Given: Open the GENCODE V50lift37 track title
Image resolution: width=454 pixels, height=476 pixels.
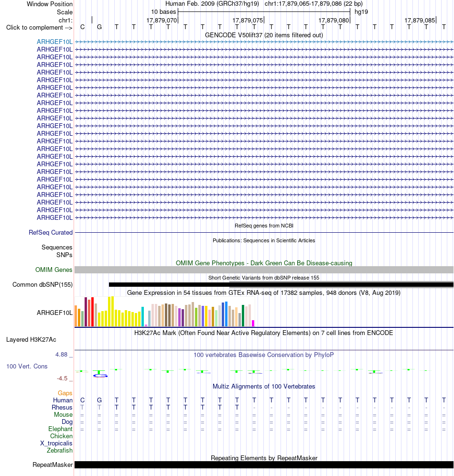Looking at the screenshot, I should [264, 35].
